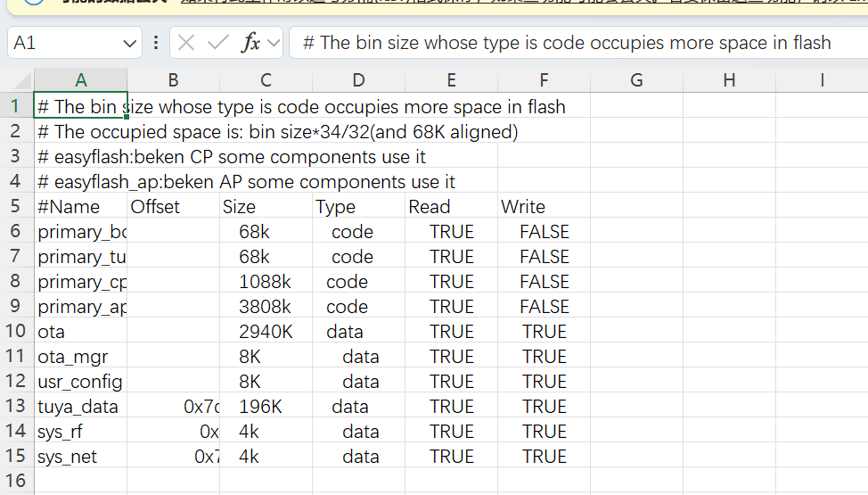Click the cell containing 2940K
The width and height of the screenshot is (868, 495).
click(266, 332)
